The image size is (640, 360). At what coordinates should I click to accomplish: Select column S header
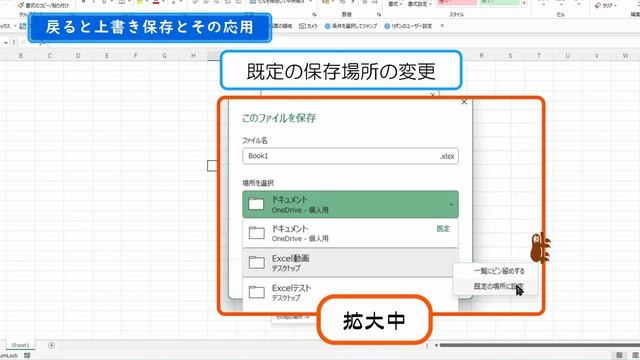(510, 56)
